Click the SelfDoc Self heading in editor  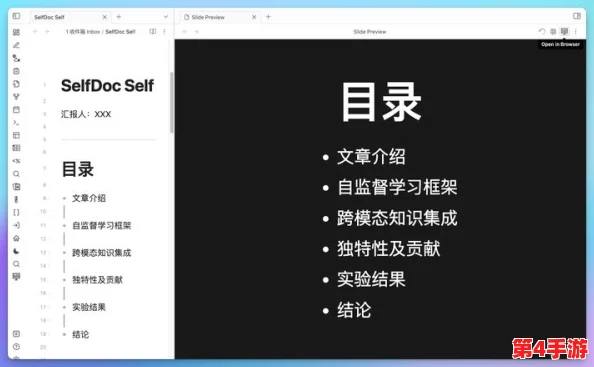108,86
